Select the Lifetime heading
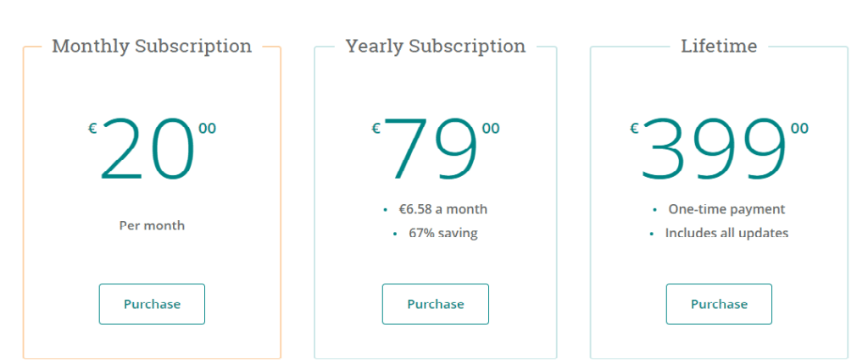This screenshot has width=868, height=364. click(719, 46)
